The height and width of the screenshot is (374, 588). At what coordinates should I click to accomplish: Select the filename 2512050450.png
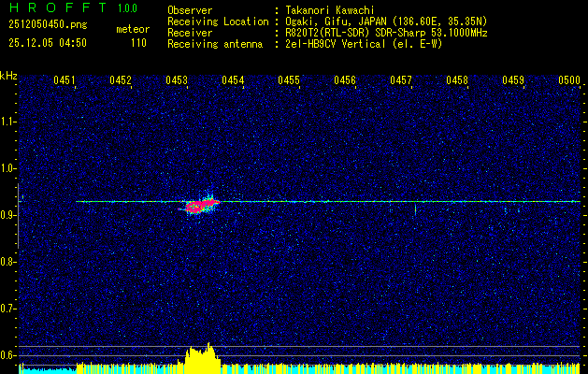(x=48, y=25)
